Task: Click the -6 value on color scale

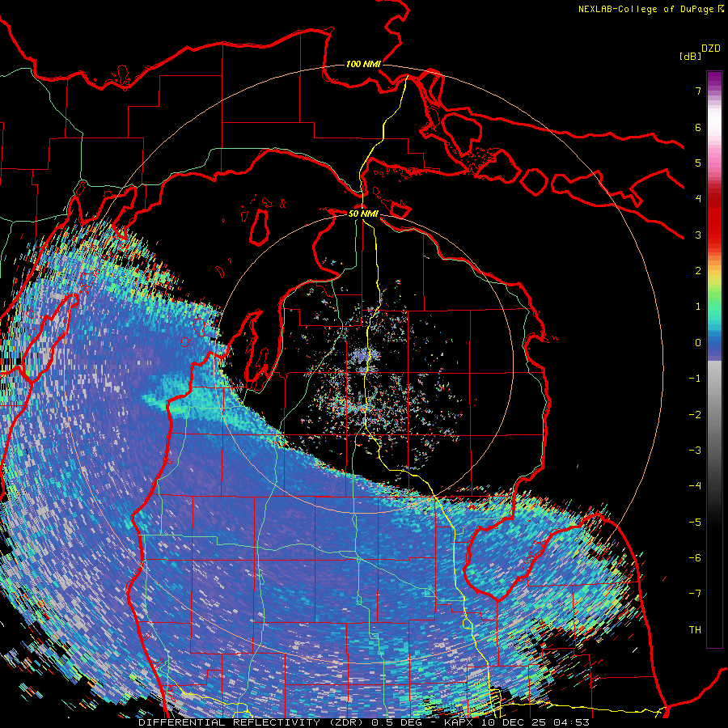Action: click(695, 558)
